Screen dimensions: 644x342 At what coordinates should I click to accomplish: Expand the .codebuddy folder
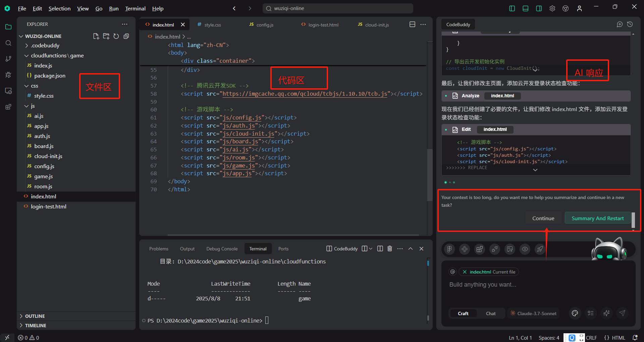(x=26, y=46)
